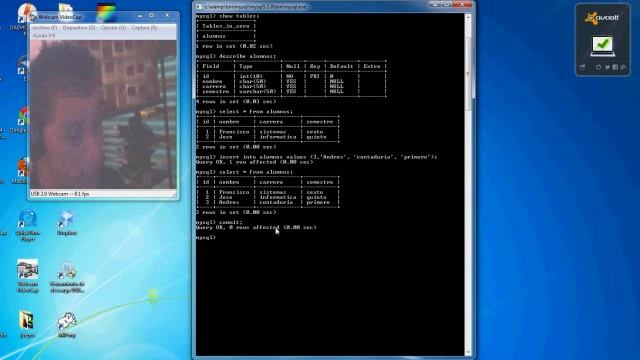This screenshot has width=640, height=360.
Task: Open the Archivo menu in Webcam VideoCap
Action: pyautogui.click(x=44, y=28)
